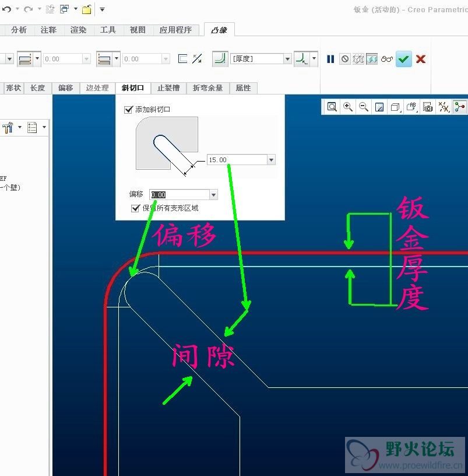Click the greyed-out 边处理 panel tab
The height and width of the screenshot is (476, 468).
(x=97, y=88)
